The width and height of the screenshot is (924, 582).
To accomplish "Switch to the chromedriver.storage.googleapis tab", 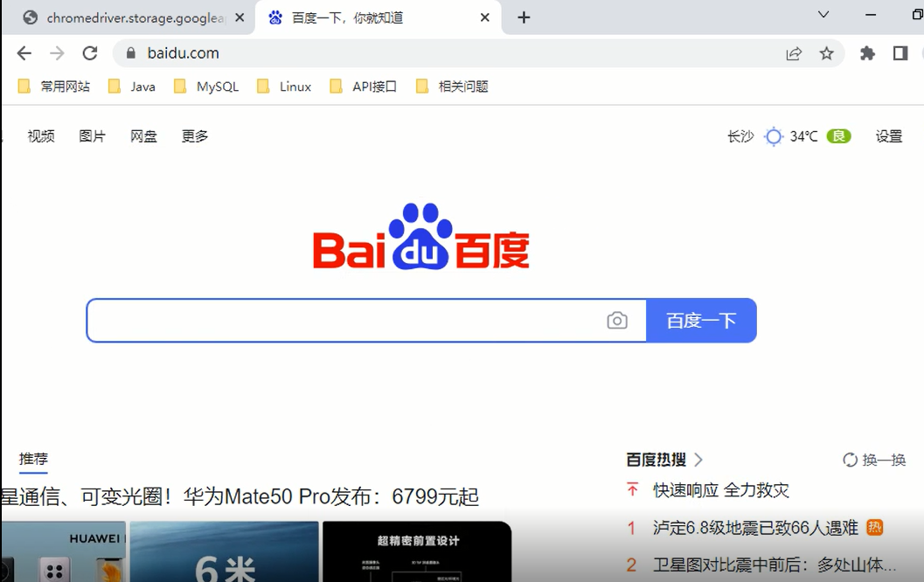I will (x=127, y=17).
